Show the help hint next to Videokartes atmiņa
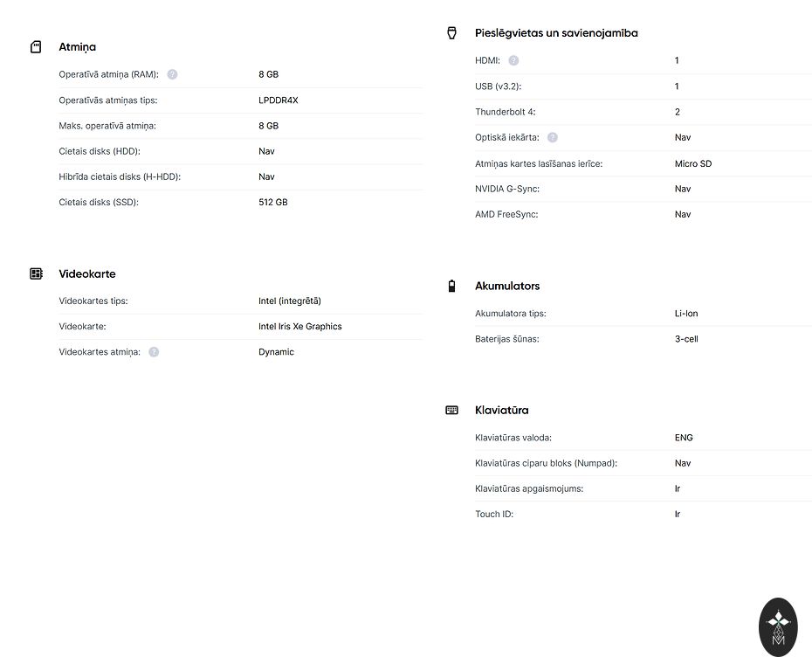The width and height of the screenshot is (812, 671). point(154,352)
